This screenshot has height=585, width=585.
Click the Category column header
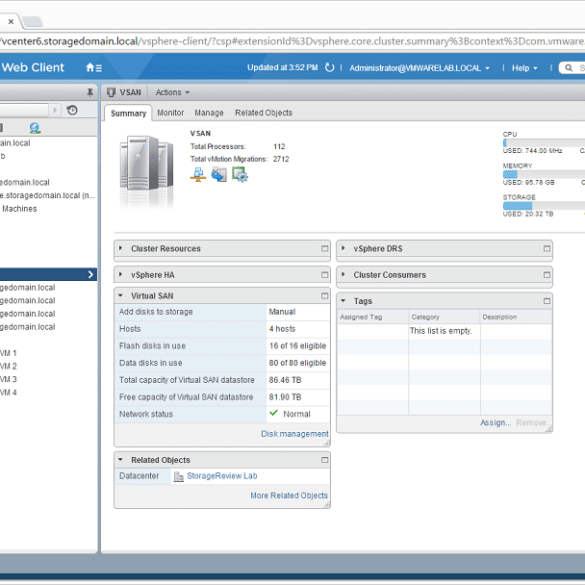point(444,317)
